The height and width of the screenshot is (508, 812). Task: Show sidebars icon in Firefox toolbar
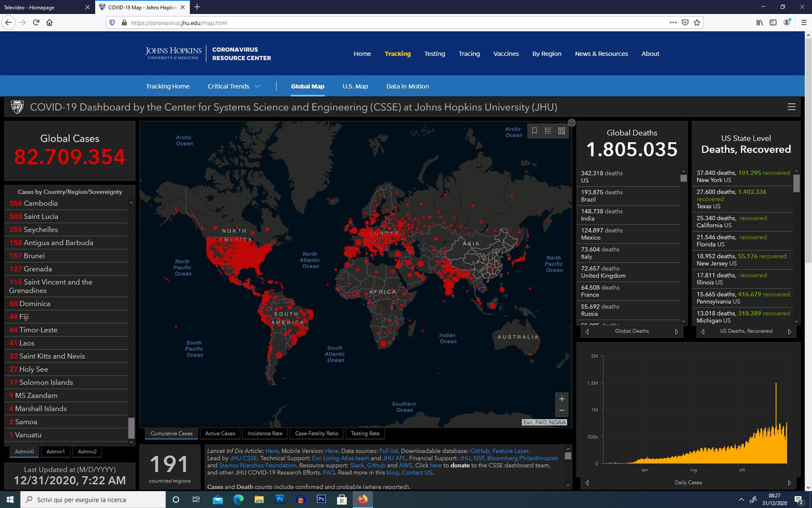[773, 22]
